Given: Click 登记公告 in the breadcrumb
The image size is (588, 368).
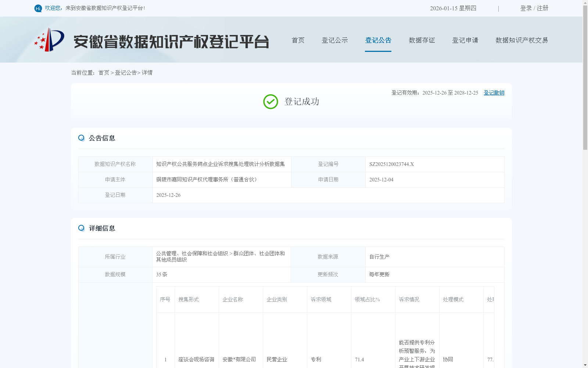Looking at the screenshot, I should coord(126,72).
